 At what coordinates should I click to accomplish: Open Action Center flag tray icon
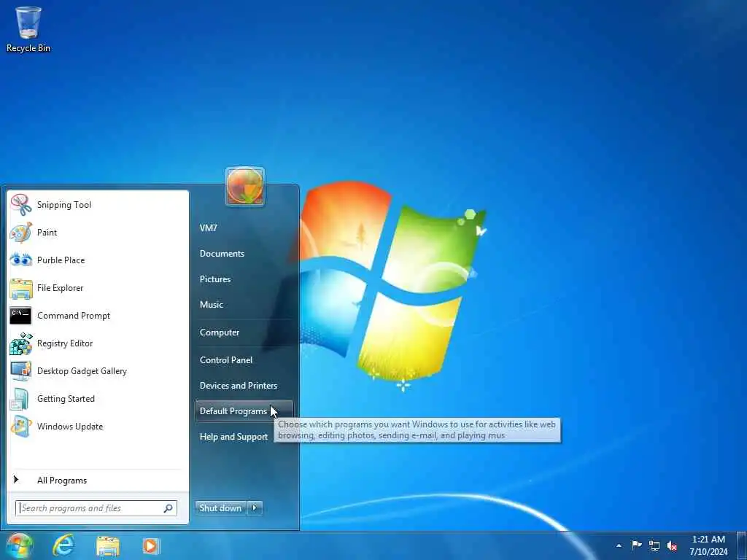[x=636, y=545]
